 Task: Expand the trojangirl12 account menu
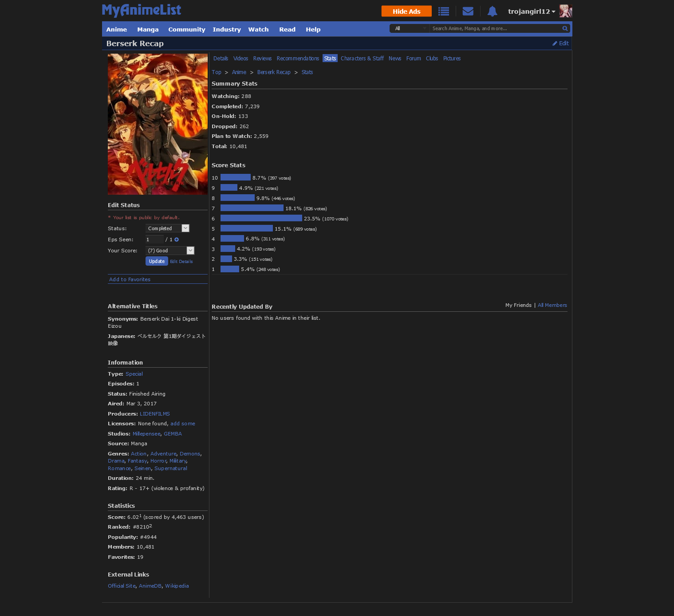[531, 12]
